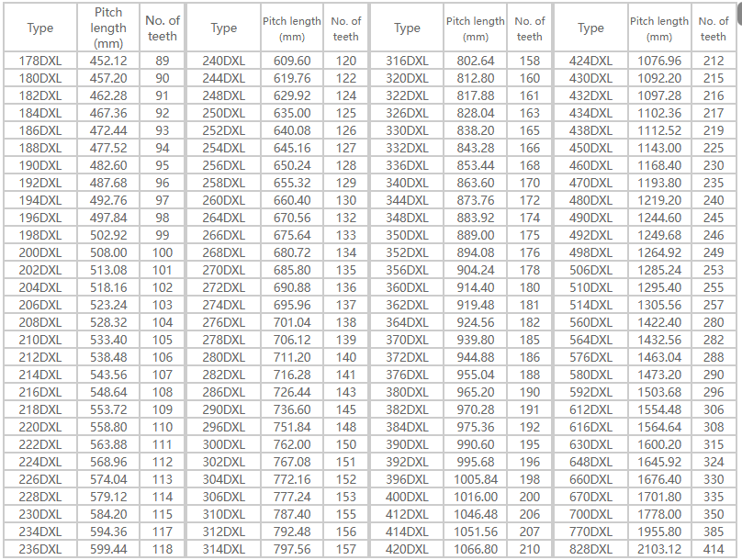Select pitch length value 2103.12
Image resolution: width=742 pixels, height=560 pixels.
pyautogui.click(x=659, y=549)
